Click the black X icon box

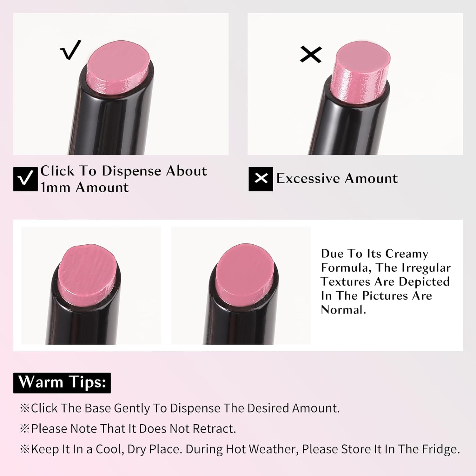(x=261, y=179)
